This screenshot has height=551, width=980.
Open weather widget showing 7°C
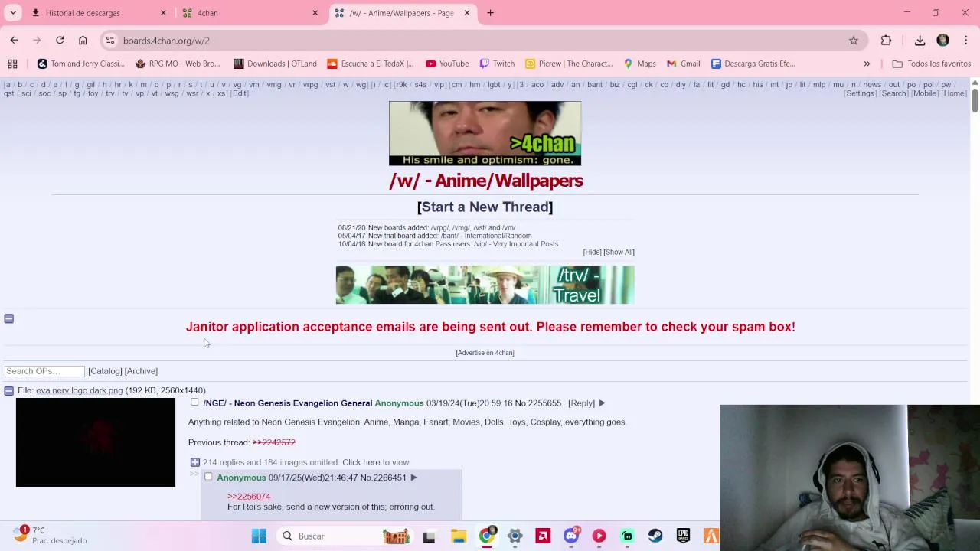(50, 535)
